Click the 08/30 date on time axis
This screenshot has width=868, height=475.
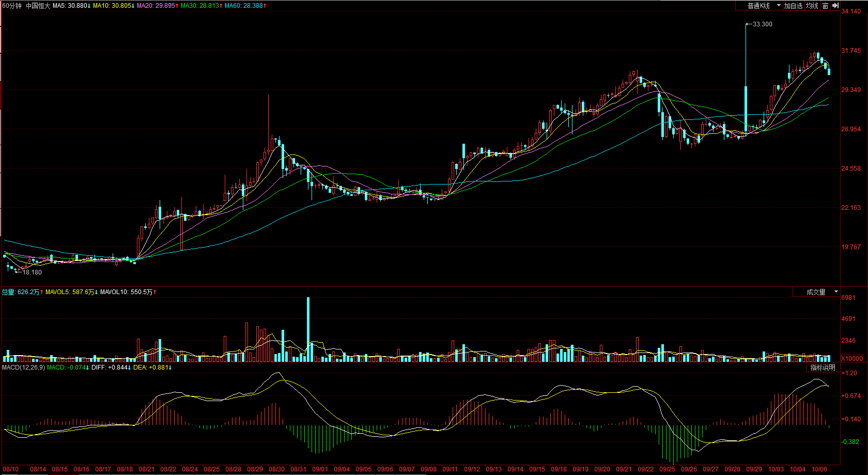tap(276, 469)
